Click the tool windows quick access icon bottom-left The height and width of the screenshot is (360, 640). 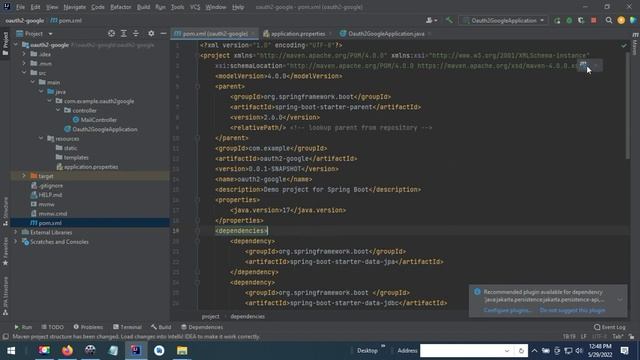click(5, 337)
